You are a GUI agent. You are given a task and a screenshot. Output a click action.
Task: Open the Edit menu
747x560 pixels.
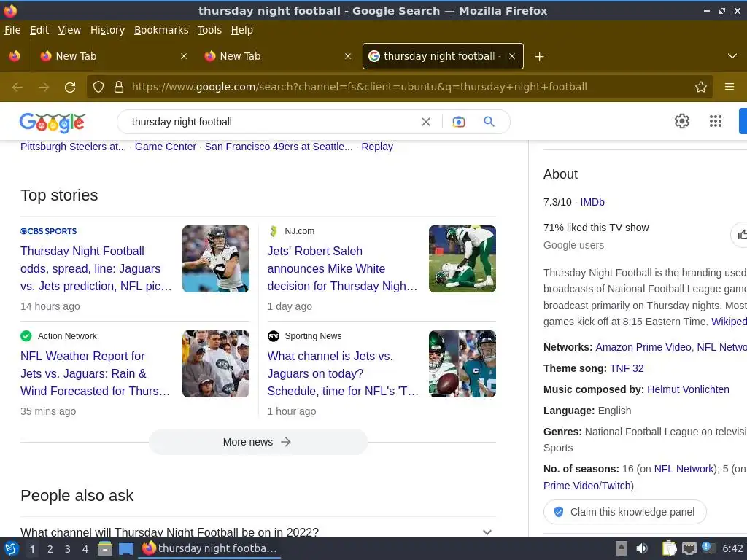39,30
